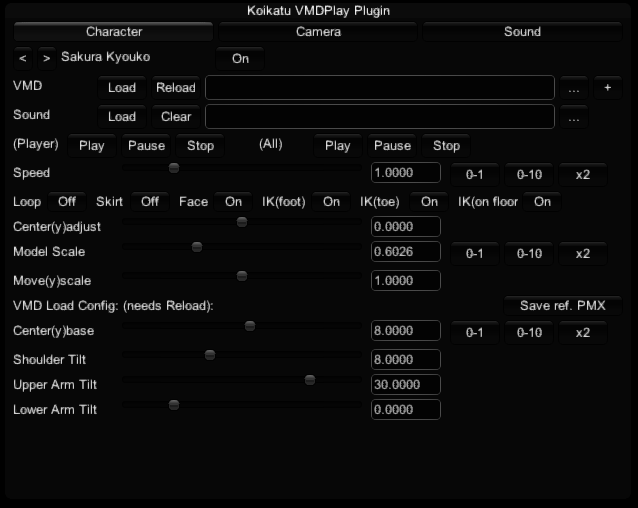The image size is (638, 508).
Task: Set Model Scale range to 0-10
Action: coord(529,253)
